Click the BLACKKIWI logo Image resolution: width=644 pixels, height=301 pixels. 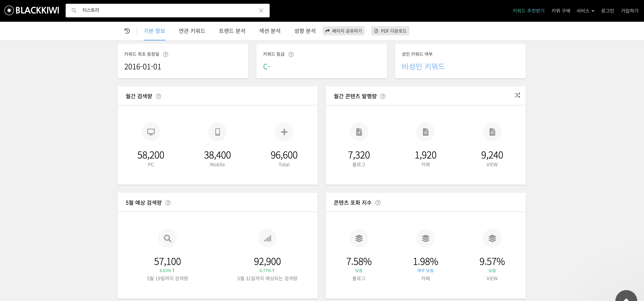[x=32, y=10]
